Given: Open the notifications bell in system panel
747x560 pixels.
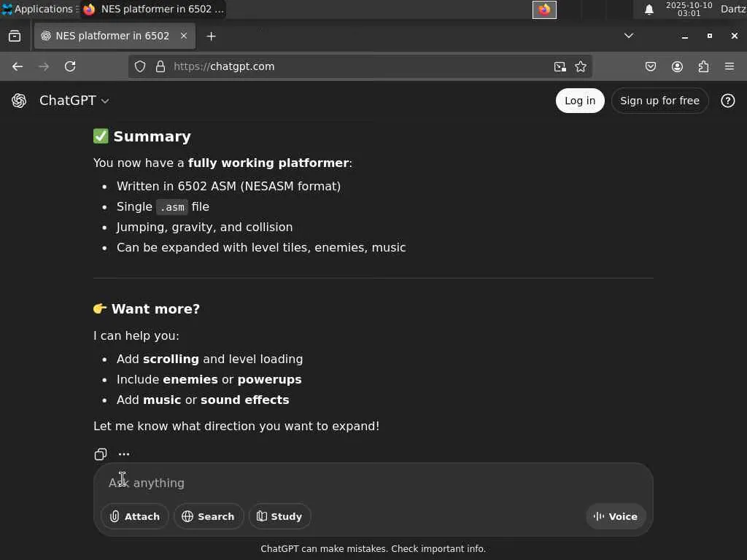Looking at the screenshot, I should coord(649,9).
